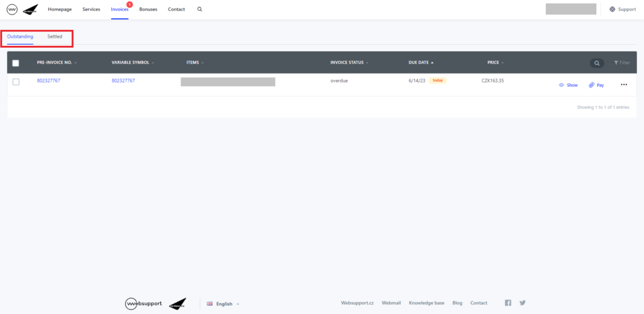The width and height of the screenshot is (644, 314).
Task: Click the table search magnifier button
Action: [x=596, y=63]
